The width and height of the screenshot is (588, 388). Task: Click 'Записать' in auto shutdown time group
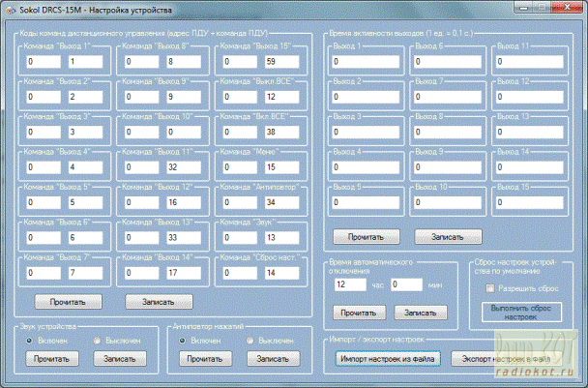pos(420,312)
